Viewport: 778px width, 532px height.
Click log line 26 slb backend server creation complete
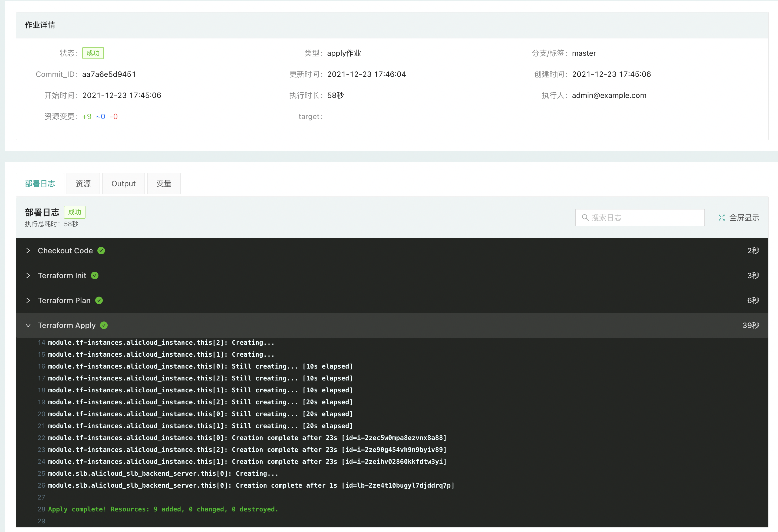click(x=251, y=485)
